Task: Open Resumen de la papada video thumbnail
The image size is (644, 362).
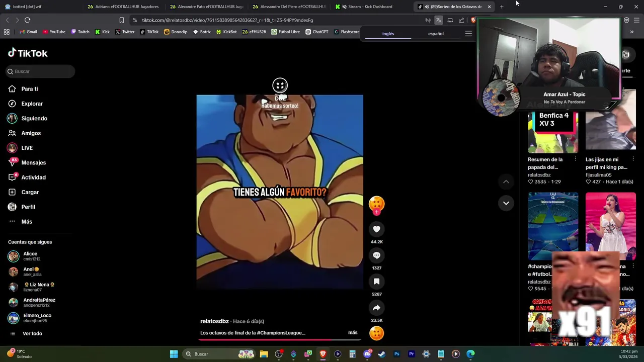Action: (553, 132)
